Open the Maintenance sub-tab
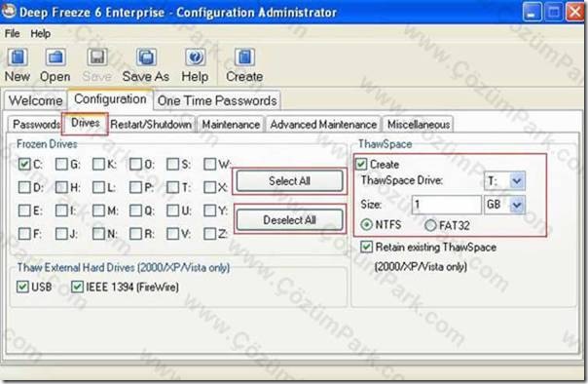 pos(231,124)
